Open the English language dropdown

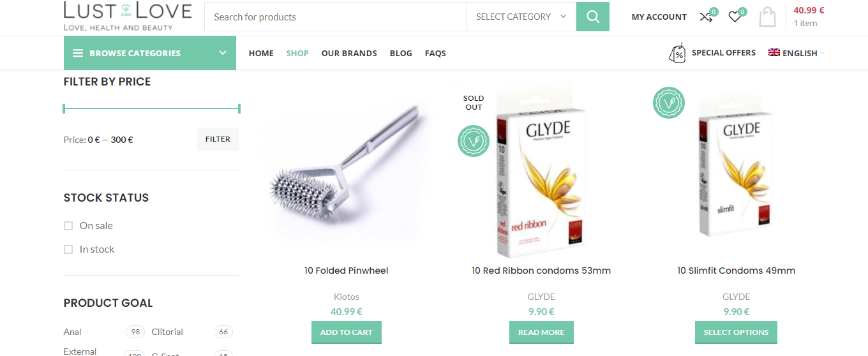point(797,53)
